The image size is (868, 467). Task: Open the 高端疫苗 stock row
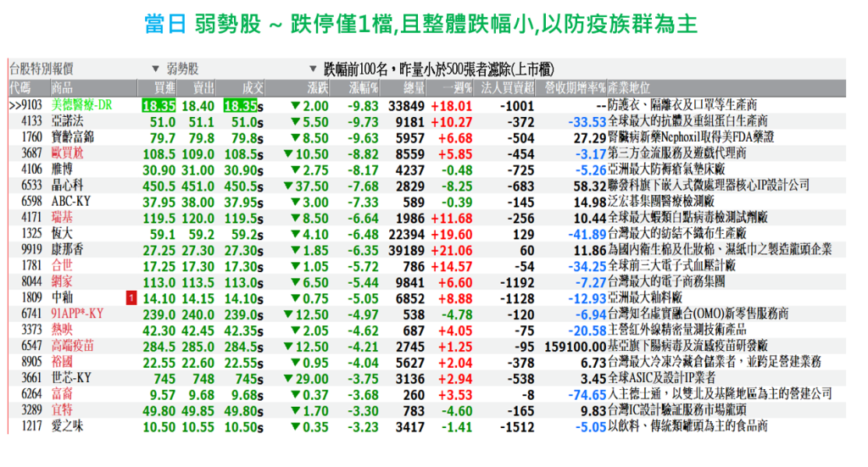coord(73,345)
